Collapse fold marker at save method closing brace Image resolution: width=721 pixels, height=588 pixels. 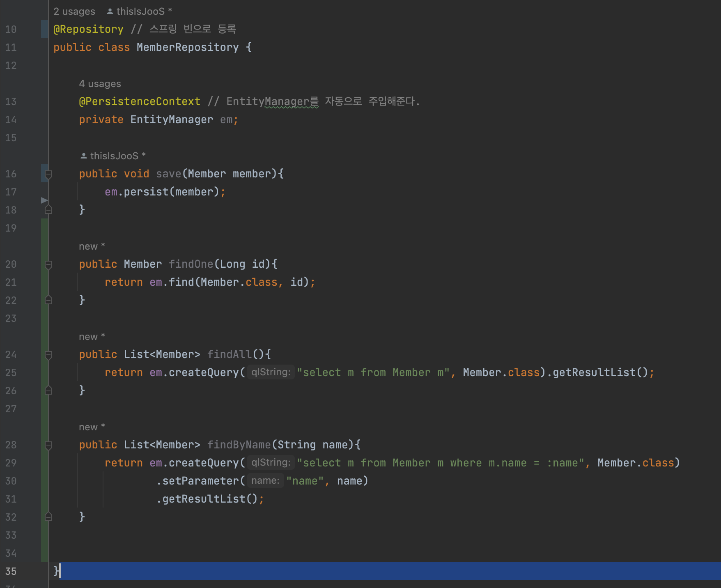click(x=48, y=210)
